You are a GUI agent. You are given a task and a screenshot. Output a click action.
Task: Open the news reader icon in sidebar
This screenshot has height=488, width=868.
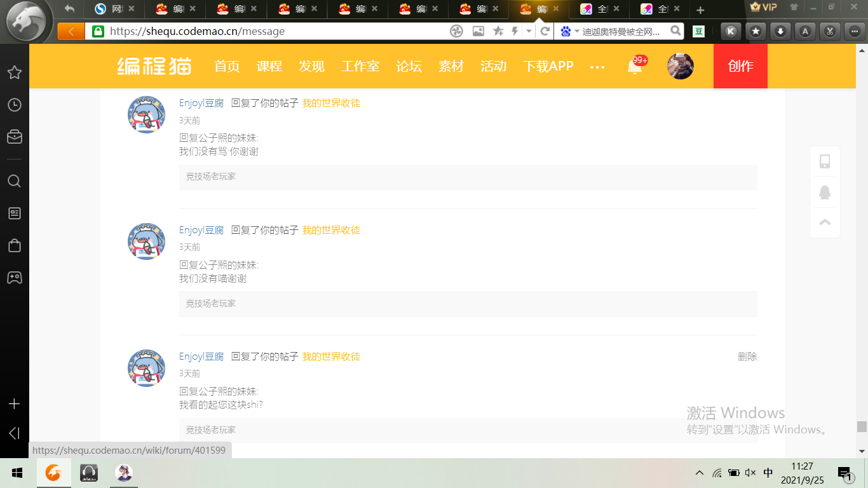click(x=14, y=213)
